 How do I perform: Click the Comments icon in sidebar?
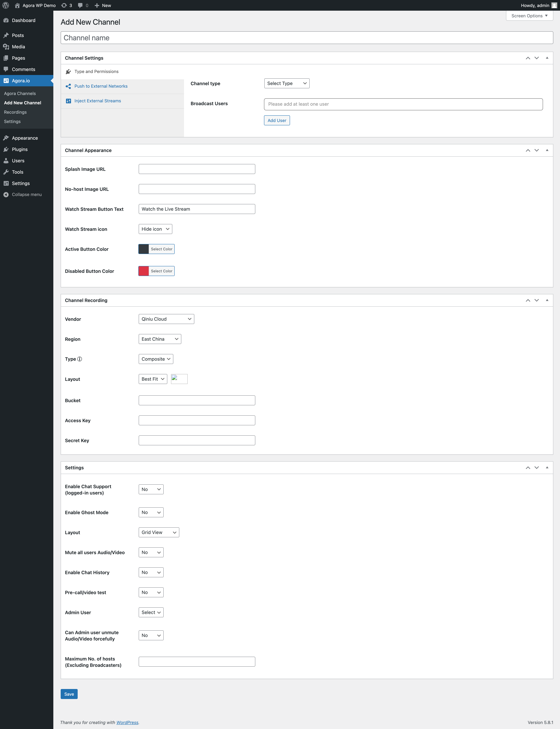tap(6, 69)
